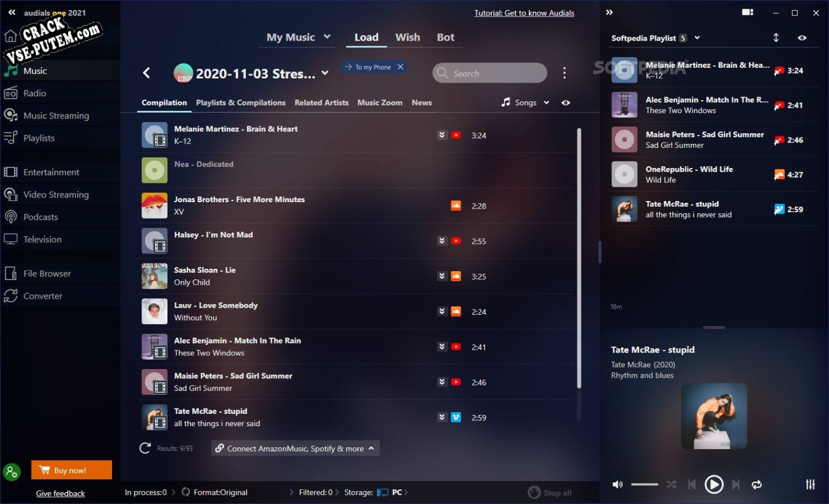Remove the To my Phone tag
Viewport: 829px width, 504px height.
(x=400, y=67)
